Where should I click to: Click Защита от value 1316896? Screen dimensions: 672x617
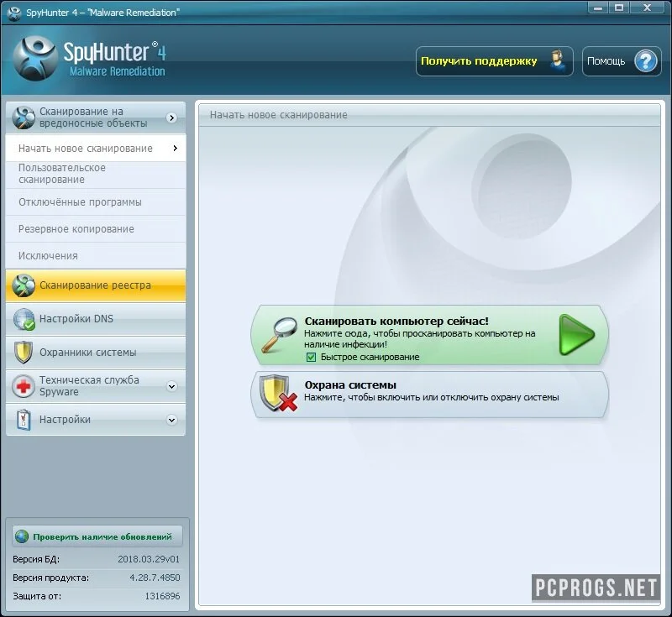point(162,596)
